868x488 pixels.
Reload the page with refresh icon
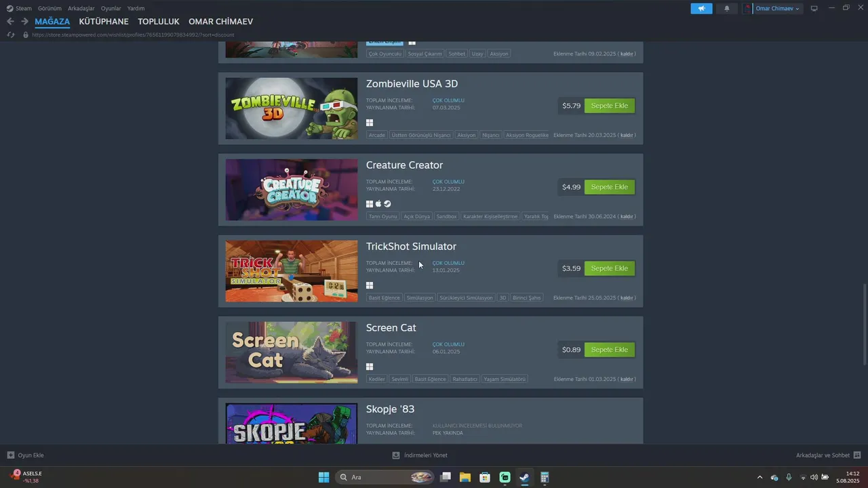[11, 35]
